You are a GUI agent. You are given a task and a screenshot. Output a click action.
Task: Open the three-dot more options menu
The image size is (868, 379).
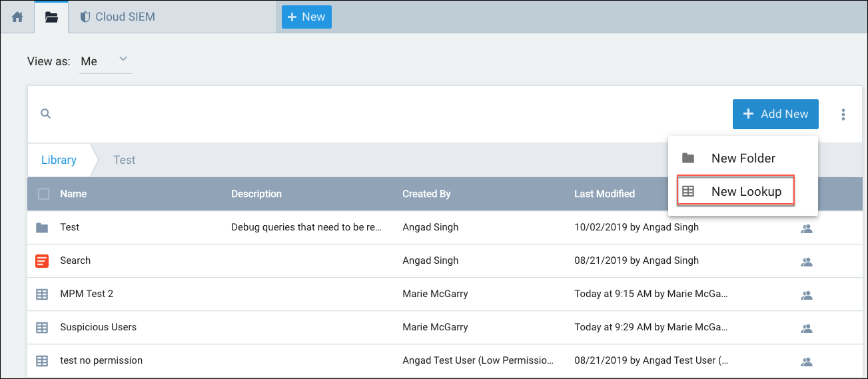[x=843, y=115]
